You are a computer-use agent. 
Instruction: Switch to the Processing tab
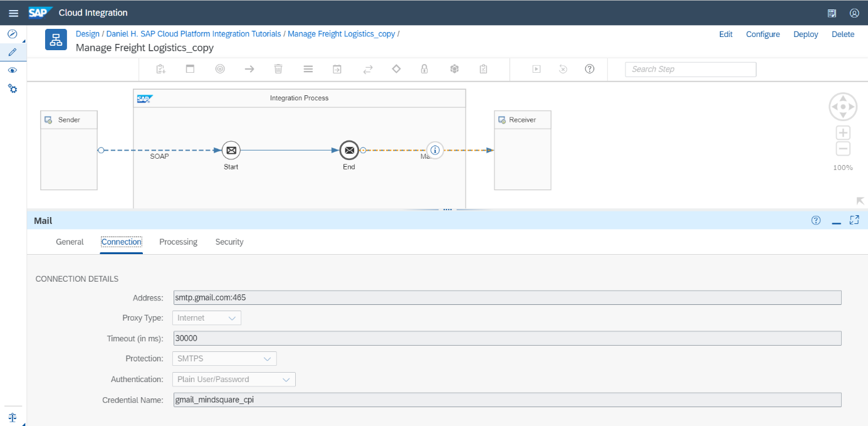[178, 242]
